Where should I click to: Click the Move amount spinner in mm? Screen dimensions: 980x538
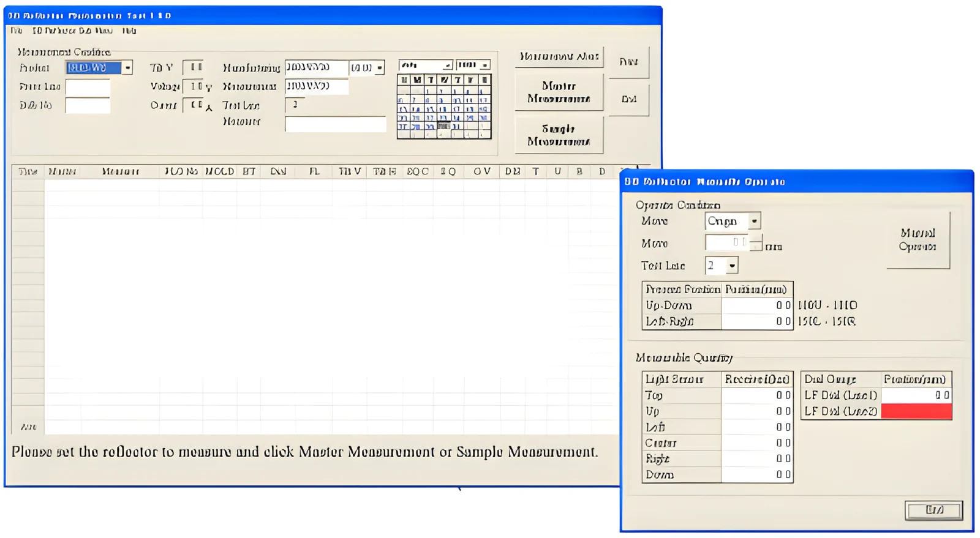click(x=756, y=243)
